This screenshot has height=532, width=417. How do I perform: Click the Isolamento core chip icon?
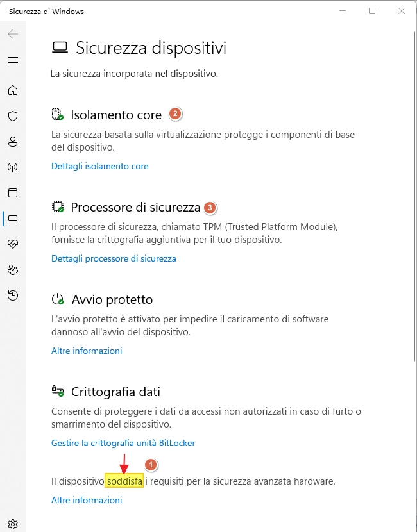pyautogui.click(x=57, y=114)
